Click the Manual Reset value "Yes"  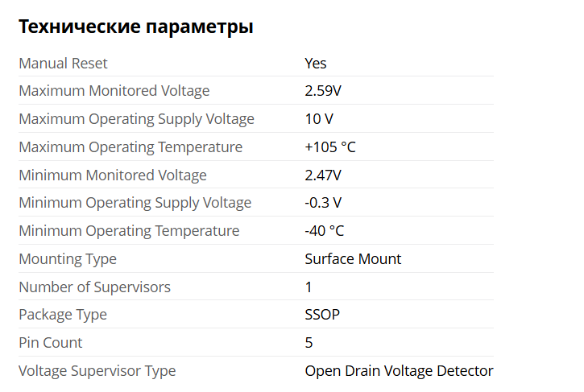tap(316, 63)
